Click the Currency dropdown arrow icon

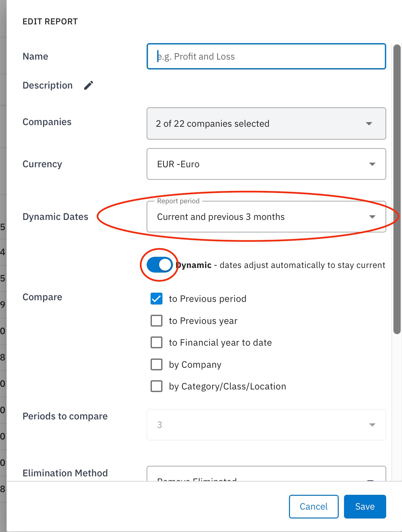pos(372,164)
